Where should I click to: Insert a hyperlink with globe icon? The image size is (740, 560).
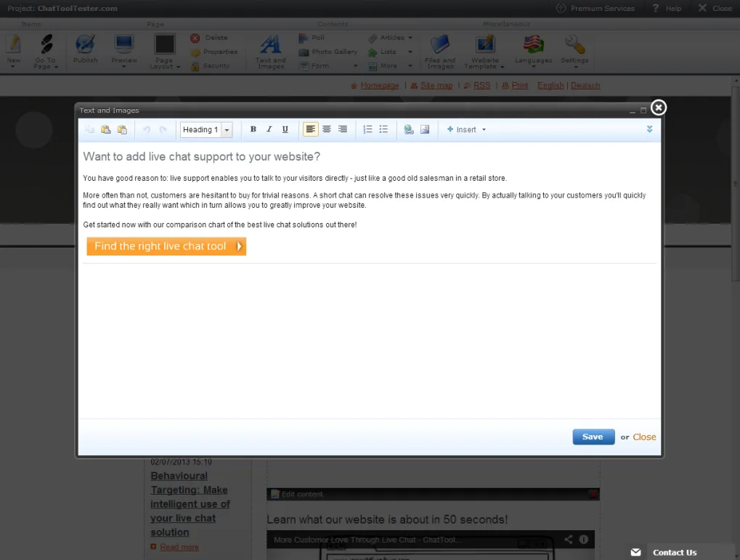409,129
